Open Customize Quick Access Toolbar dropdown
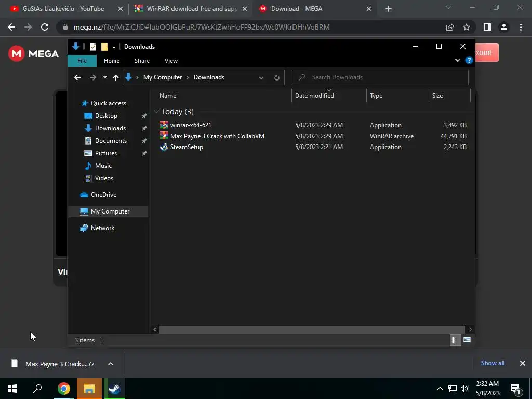The image size is (532, 399). coord(114,47)
